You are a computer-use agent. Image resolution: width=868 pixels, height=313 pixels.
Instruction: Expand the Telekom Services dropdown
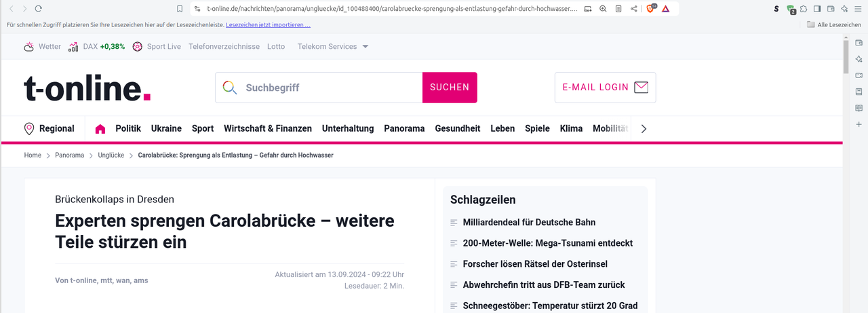pos(332,47)
